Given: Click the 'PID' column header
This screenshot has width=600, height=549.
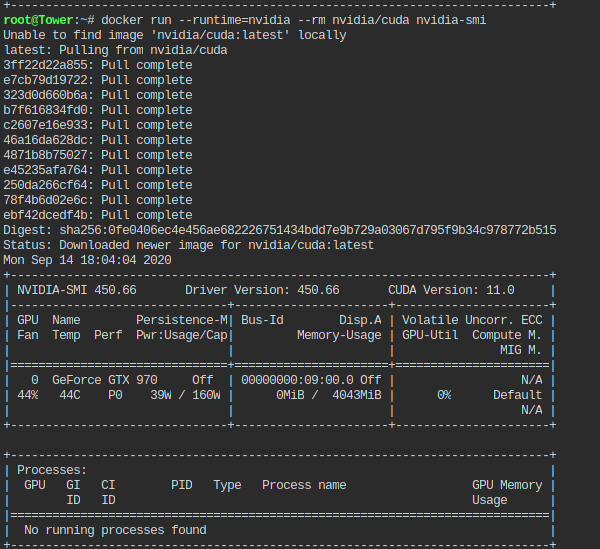Looking at the screenshot, I should pos(182,485).
